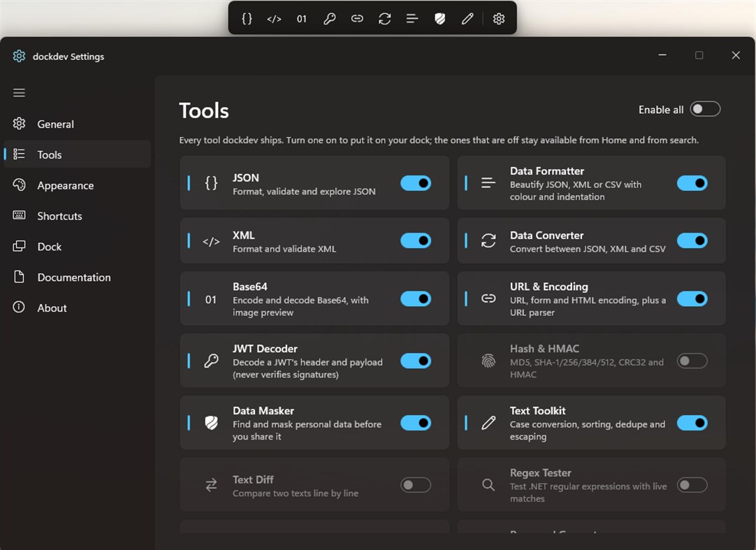The width and height of the screenshot is (756, 550).
Task: Click About info icon in sidebar
Action: tap(19, 307)
